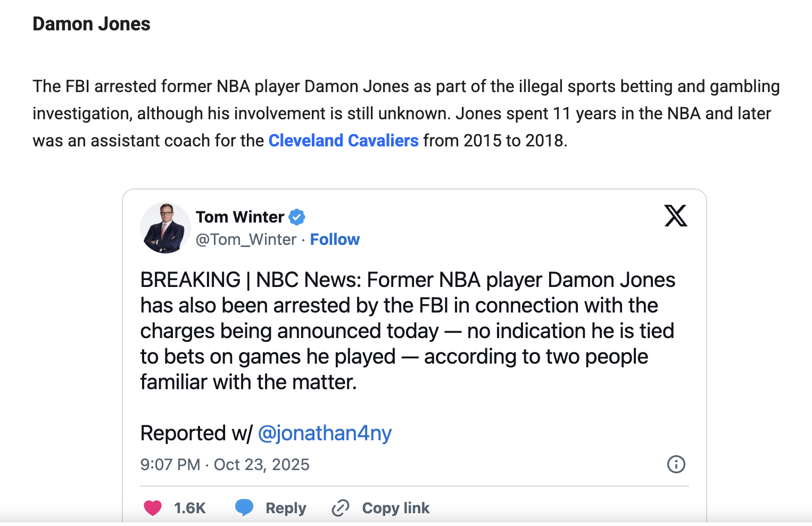Click Tom Winter's profile photo
This screenshot has height=526, width=812.
coord(165,228)
